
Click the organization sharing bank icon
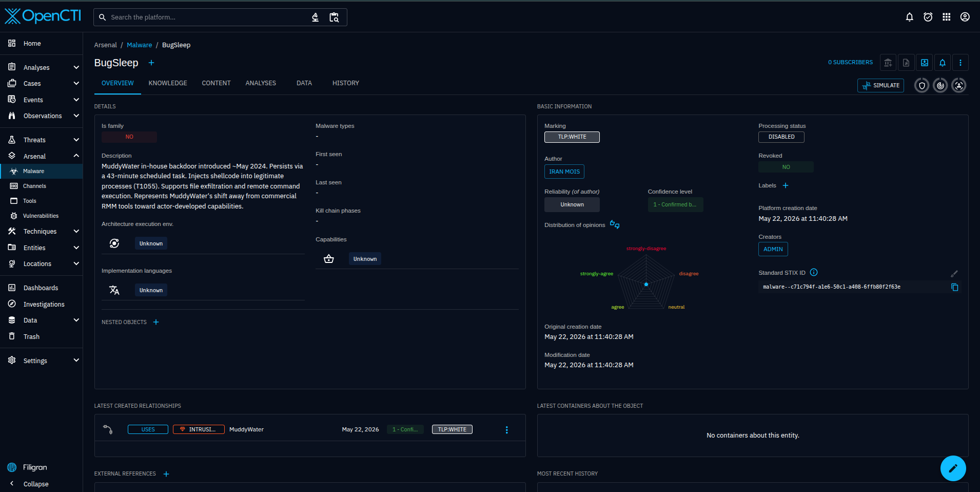(x=888, y=63)
